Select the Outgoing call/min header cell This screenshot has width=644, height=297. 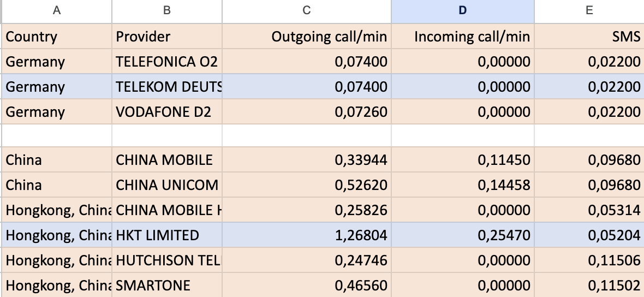pyautogui.click(x=306, y=37)
